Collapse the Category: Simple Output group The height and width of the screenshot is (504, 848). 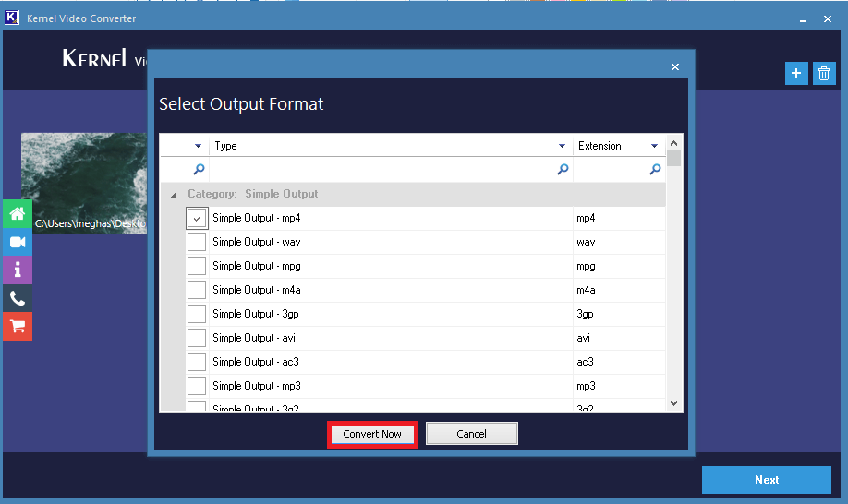pyautogui.click(x=174, y=195)
